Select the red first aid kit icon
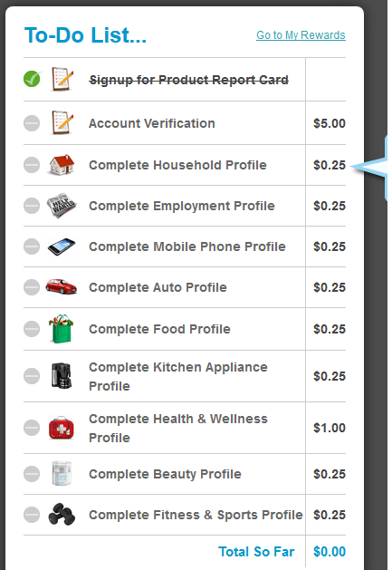 point(62,428)
